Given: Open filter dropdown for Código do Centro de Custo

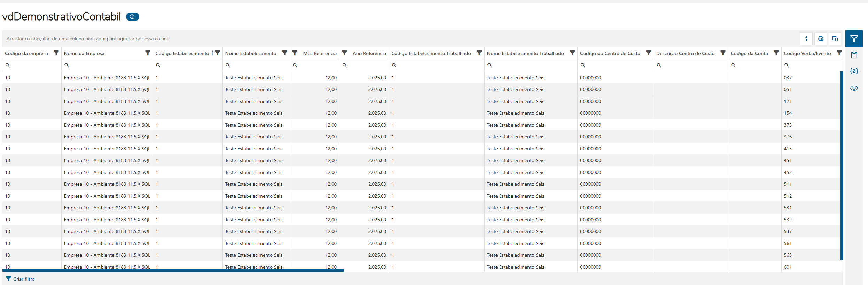Looking at the screenshot, I should pyautogui.click(x=648, y=53).
